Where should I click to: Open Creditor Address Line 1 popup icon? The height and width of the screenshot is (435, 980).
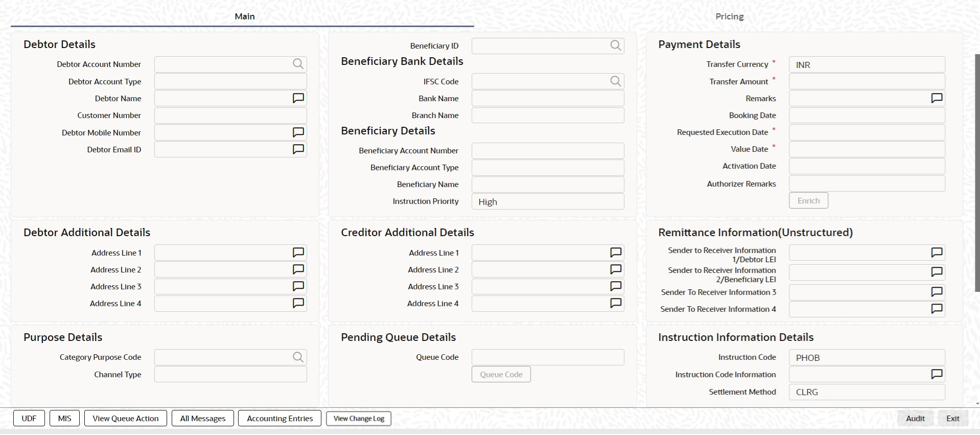coord(616,253)
